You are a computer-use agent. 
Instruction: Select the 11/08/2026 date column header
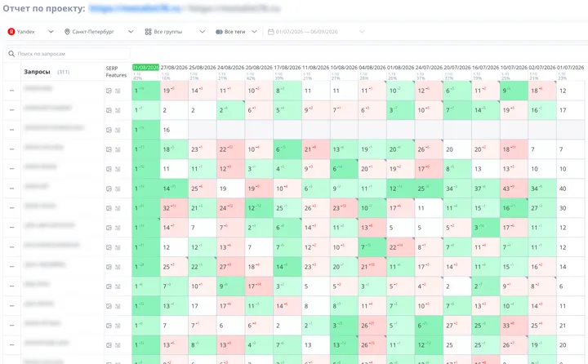click(x=316, y=68)
